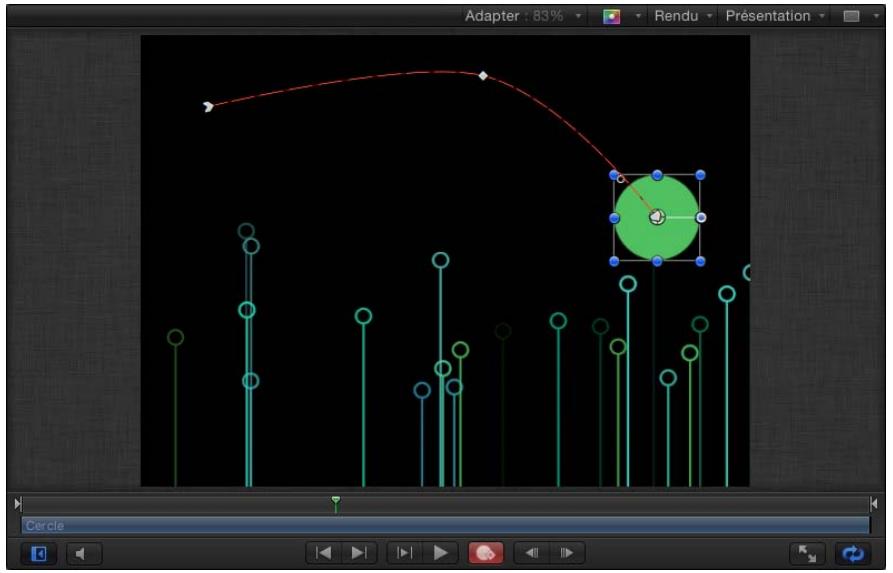
Task: Step forward to the next frame
Action: (567, 552)
